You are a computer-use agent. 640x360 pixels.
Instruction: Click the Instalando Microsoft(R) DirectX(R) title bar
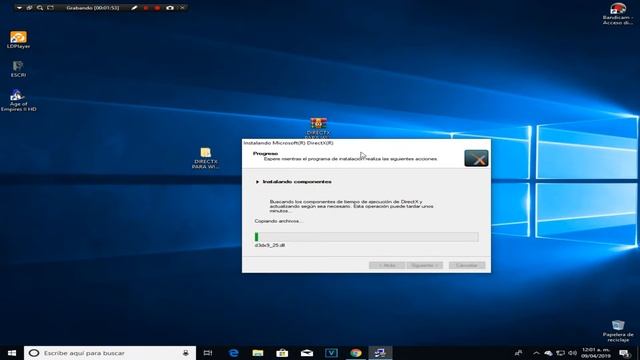367,143
